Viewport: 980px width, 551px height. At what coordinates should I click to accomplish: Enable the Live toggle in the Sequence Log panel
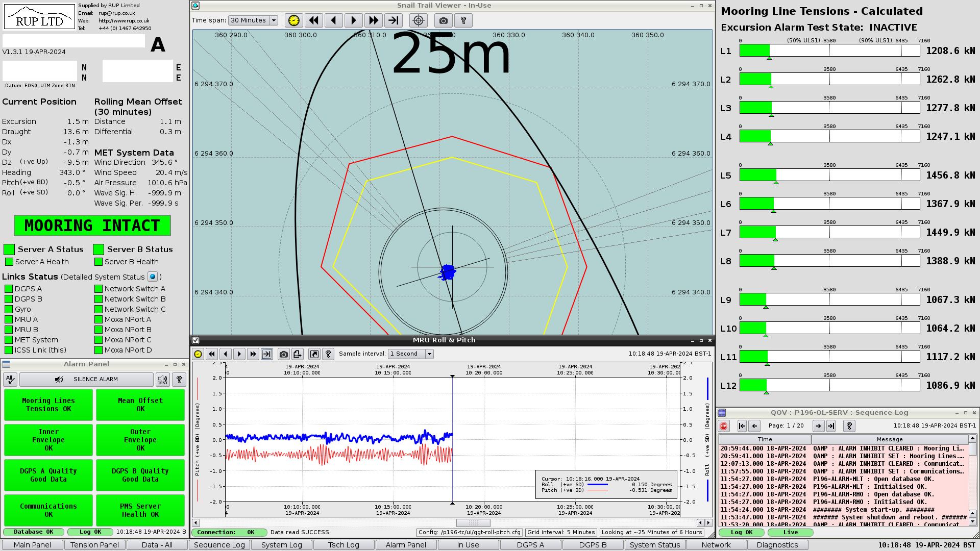[790, 532]
